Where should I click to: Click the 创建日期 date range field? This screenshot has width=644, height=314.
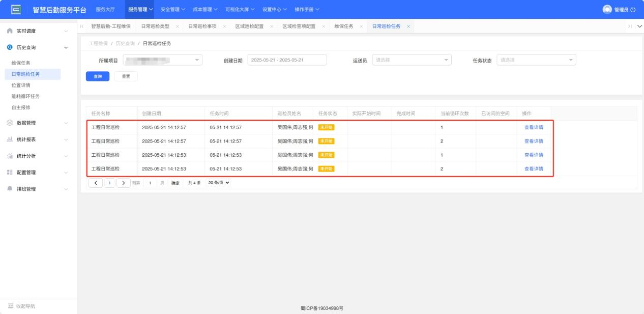pos(287,60)
